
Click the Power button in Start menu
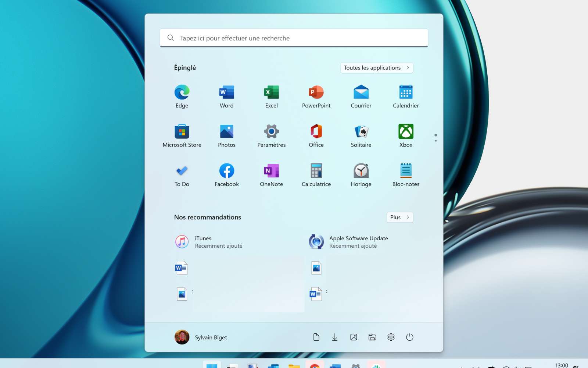point(410,337)
